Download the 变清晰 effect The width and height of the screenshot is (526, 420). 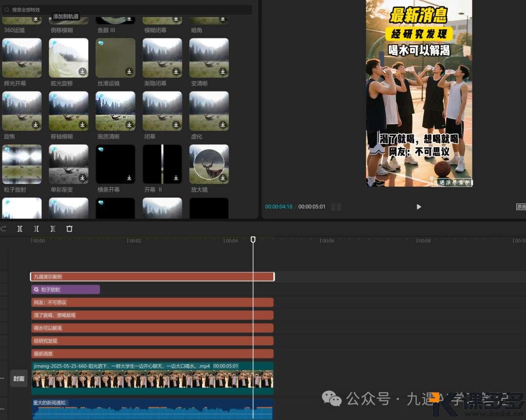pos(223,72)
